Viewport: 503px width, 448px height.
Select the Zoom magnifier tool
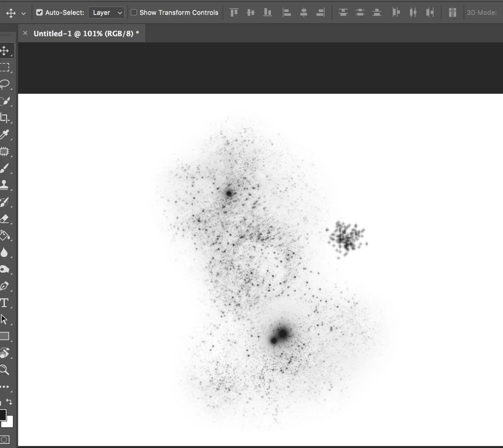tap(5, 370)
